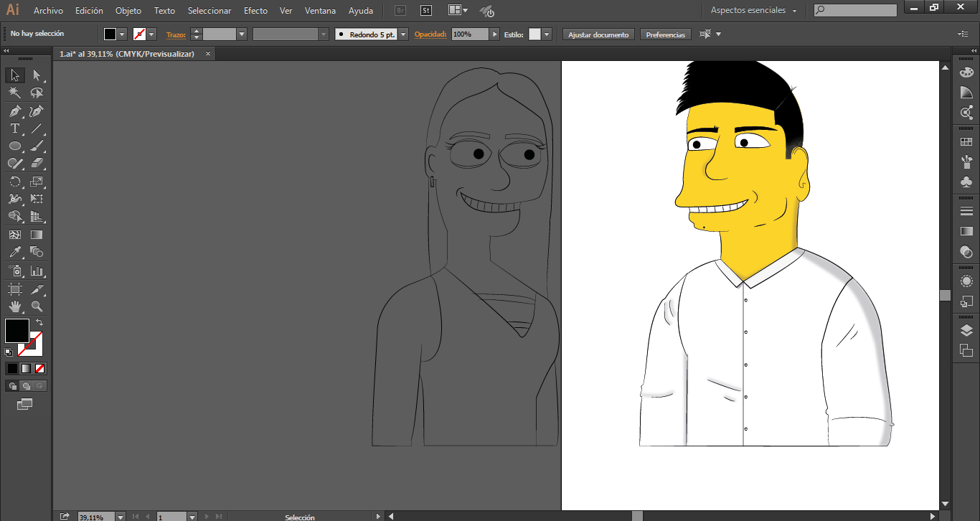Image resolution: width=980 pixels, height=521 pixels.
Task: Swap fill and stroke colors arrow
Action: [x=39, y=322]
